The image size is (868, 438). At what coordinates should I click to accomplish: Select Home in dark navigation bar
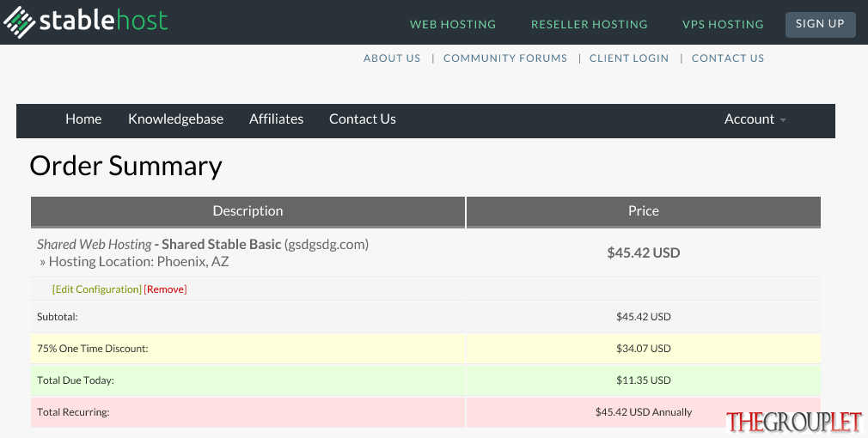[x=83, y=119]
